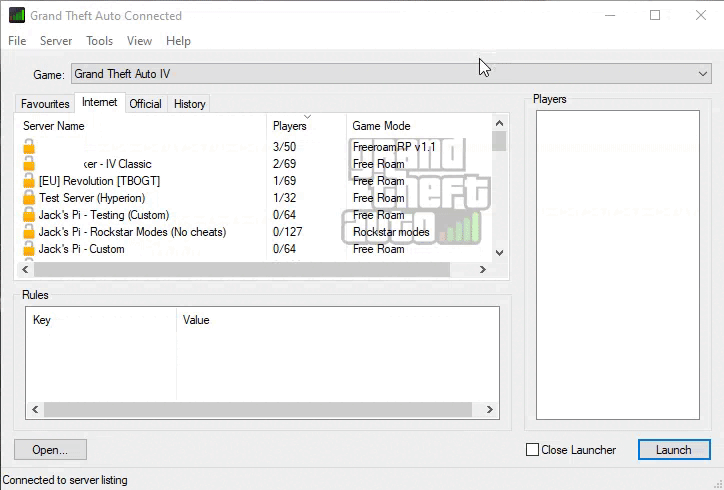Expand the Game selection dropdown
Viewport: 724px width, 490px height.
click(702, 74)
